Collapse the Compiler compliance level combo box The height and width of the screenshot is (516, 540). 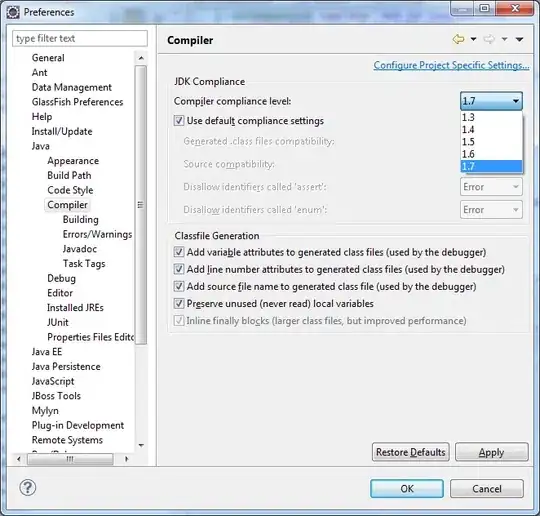491,101
